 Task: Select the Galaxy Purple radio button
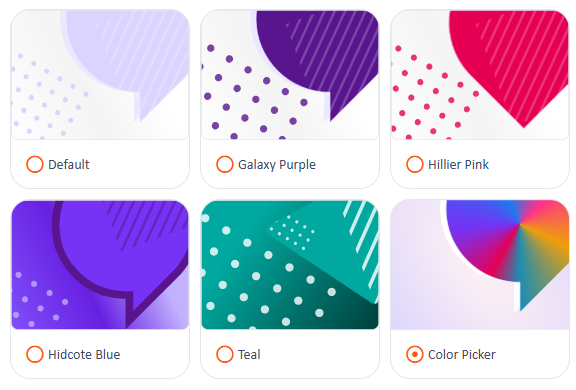click(224, 164)
